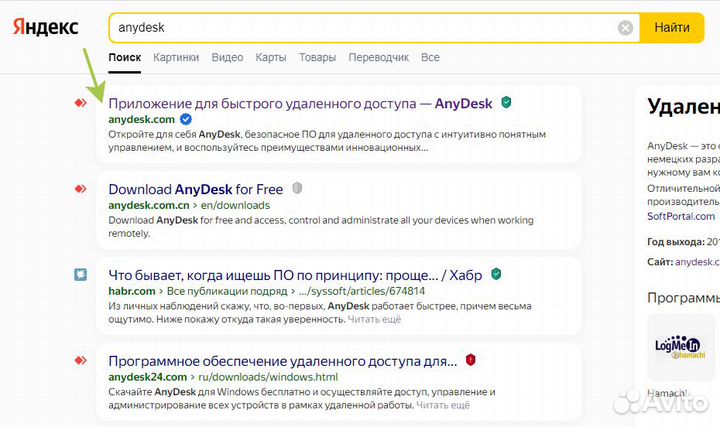720x427 pixels.
Task: Click the green shield badge on anydesk.com result
Action: [x=506, y=102]
